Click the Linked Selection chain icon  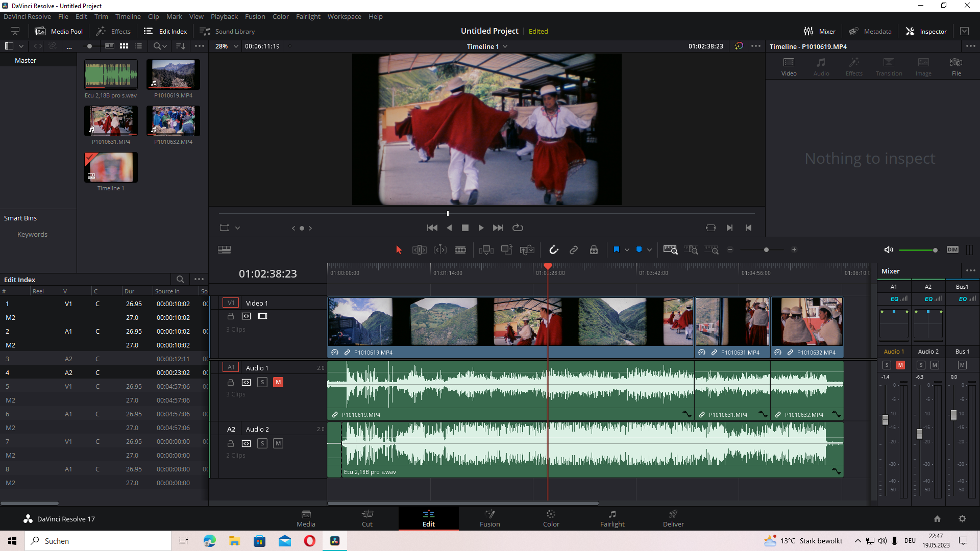[574, 249]
